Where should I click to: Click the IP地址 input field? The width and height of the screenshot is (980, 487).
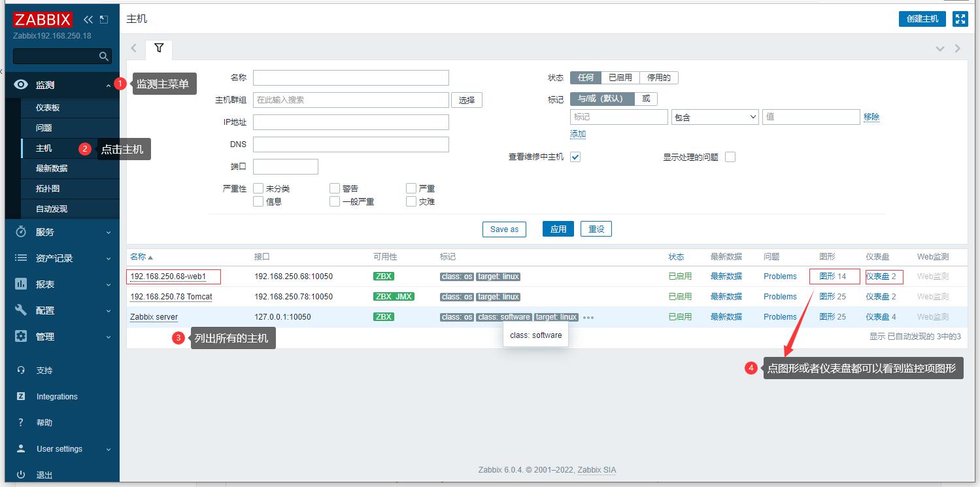(x=351, y=122)
